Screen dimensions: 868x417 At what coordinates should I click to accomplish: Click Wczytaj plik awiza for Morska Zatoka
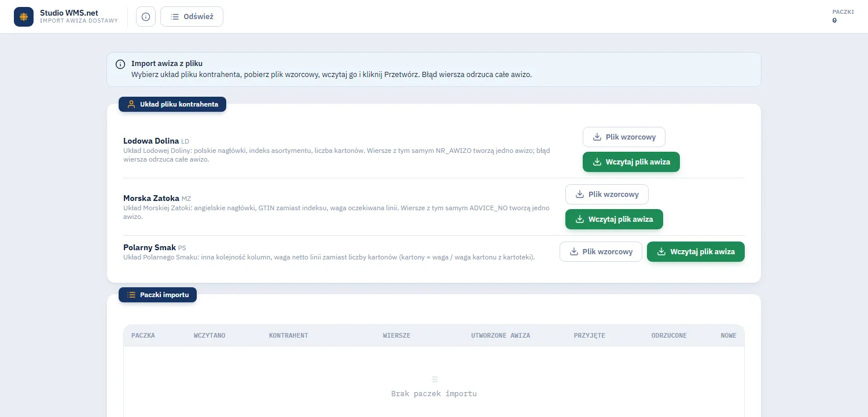(x=614, y=220)
